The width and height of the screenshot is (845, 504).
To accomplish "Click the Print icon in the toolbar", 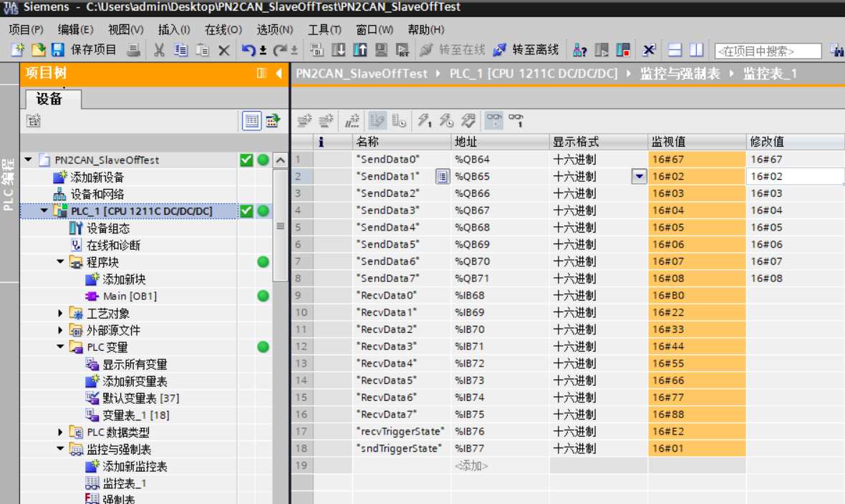I will click(133, 50).
